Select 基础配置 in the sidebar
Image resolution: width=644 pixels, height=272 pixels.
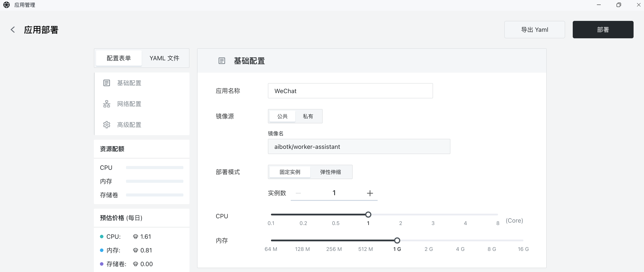[x=129, y=83]
